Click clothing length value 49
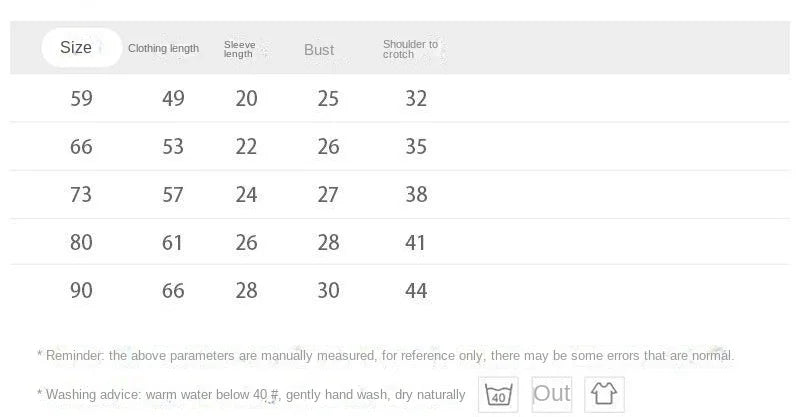The height and width of the screenshot is (417, 800). (173, 98)
